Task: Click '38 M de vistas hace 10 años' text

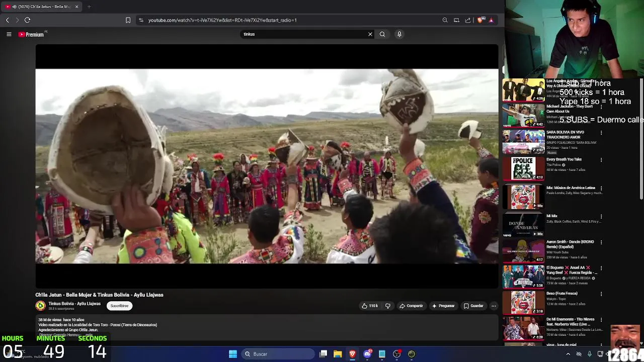Action: 61,320
